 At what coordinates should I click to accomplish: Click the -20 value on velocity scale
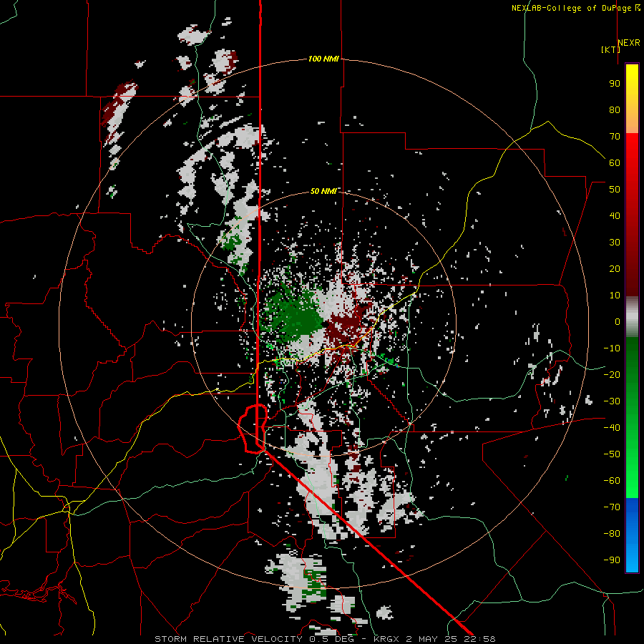tap(612, 374)
